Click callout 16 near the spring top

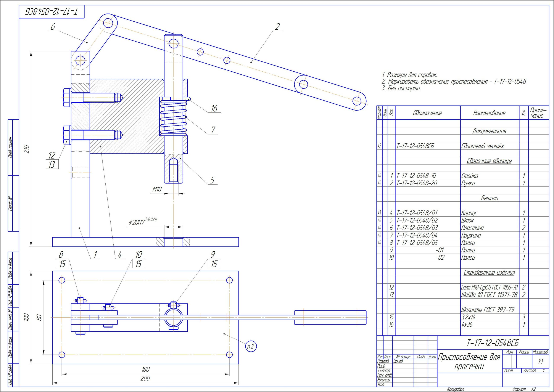click(x=214, y=109)
